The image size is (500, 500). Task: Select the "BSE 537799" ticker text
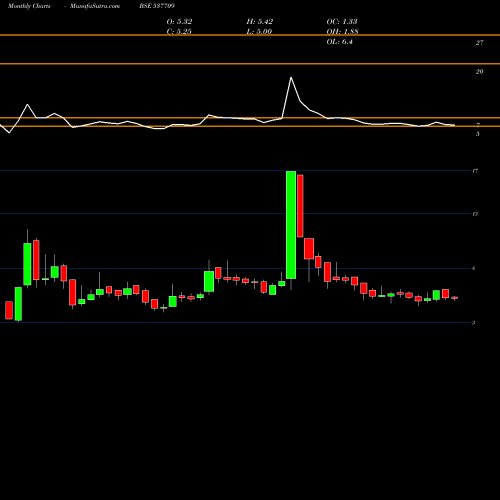click(x=157, y=6)
